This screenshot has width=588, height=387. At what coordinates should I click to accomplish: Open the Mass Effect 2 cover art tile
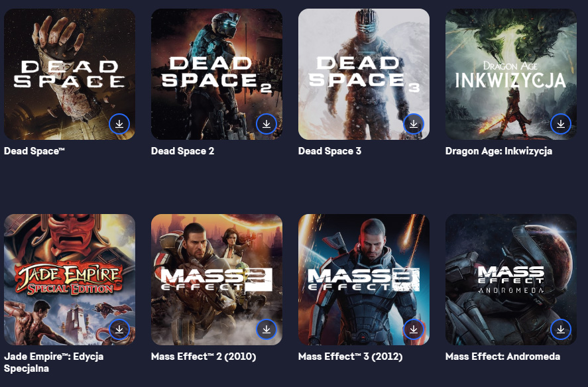217,280
